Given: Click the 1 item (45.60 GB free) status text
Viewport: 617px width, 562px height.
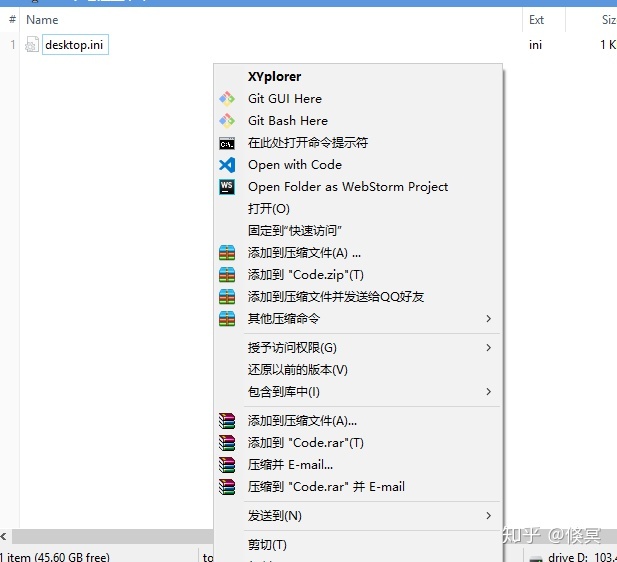Looking at the screenshot, I should tap(55, 557).
